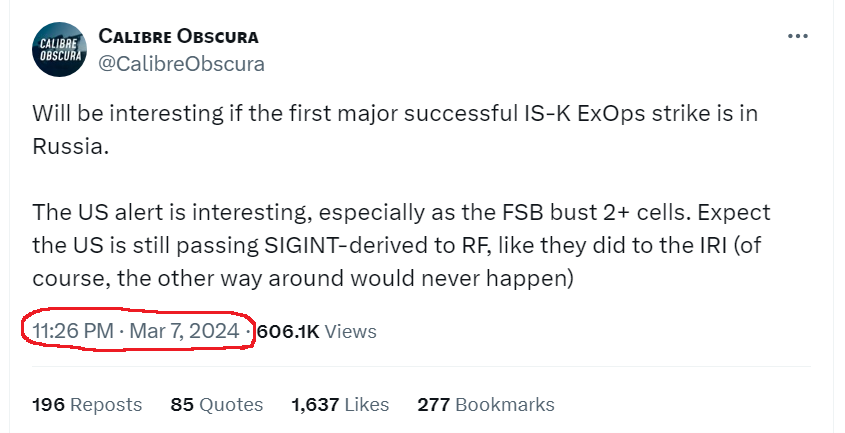Image resolution: width=845 pixels, height=433 pixels.
Task: Click the 277 Bookmarks count
Action: coord(486,404)
